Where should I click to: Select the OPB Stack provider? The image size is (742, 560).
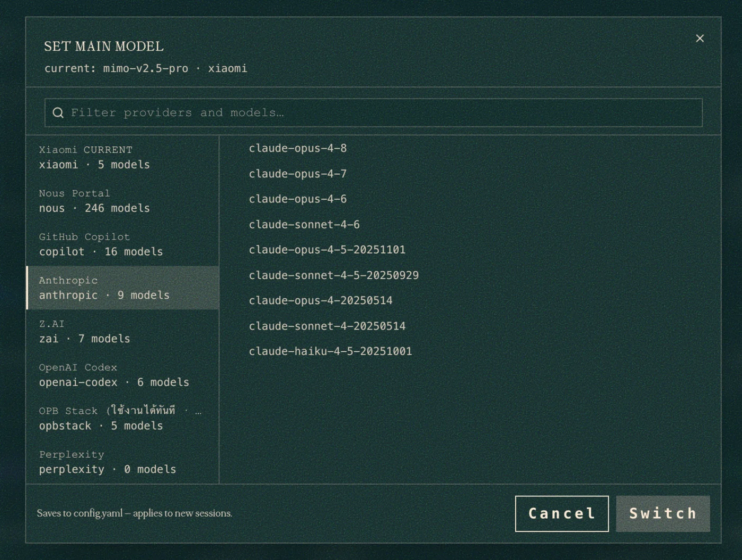(122, 418)
